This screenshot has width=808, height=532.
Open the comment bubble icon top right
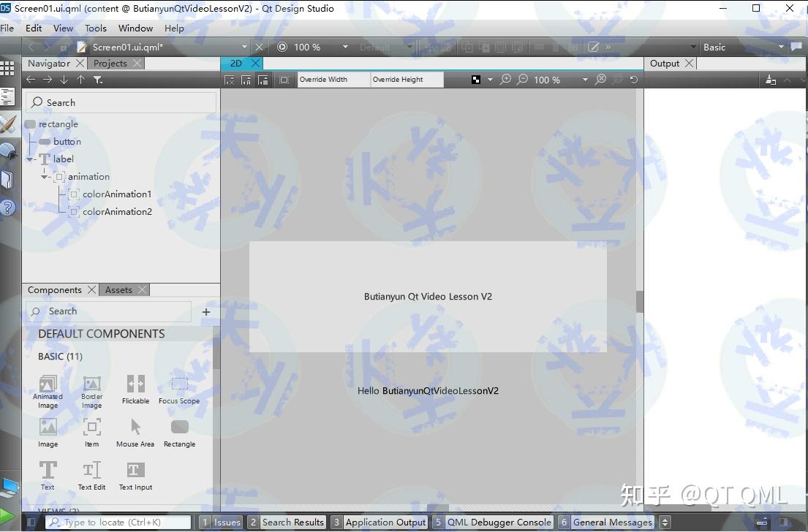[796, 47]
